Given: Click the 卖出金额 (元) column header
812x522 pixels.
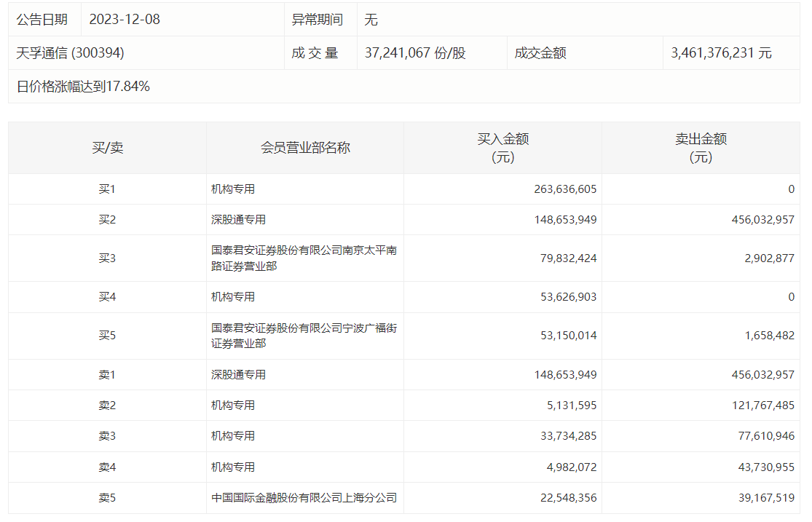Looking at the screenshot, I should (701, 148).
